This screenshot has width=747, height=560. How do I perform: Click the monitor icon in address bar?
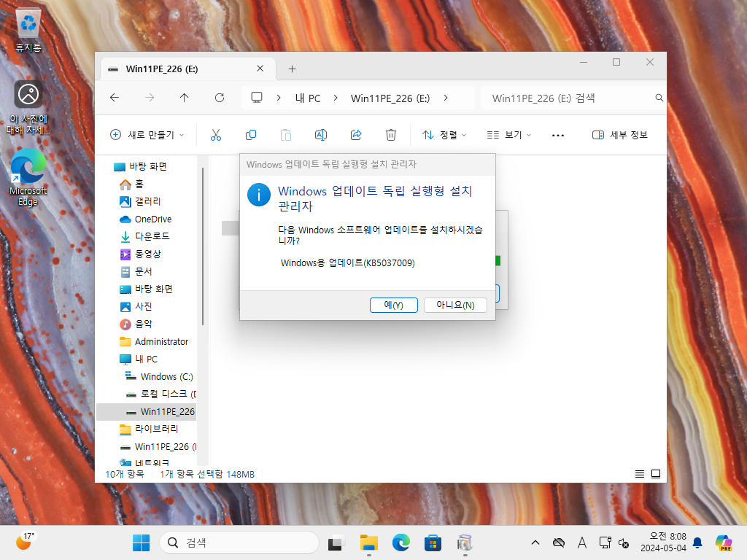[257, 98]
